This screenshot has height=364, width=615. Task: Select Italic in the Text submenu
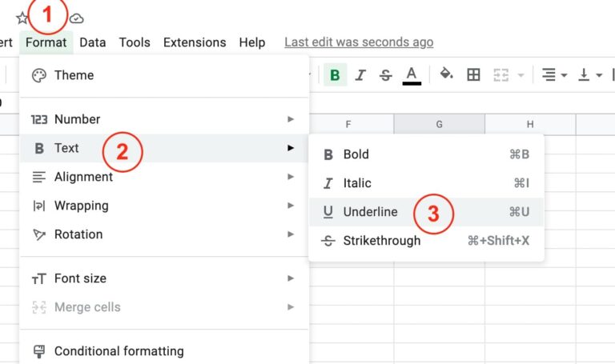[x=426, y=183]
